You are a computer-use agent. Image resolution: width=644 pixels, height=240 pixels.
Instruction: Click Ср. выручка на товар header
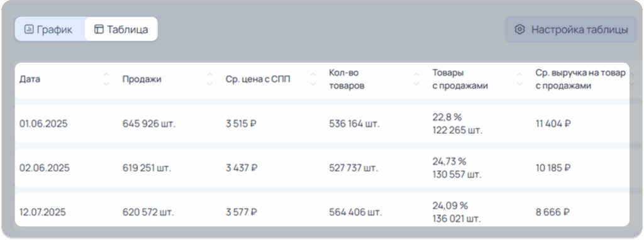pyautogui.click(x=580, y=80)
